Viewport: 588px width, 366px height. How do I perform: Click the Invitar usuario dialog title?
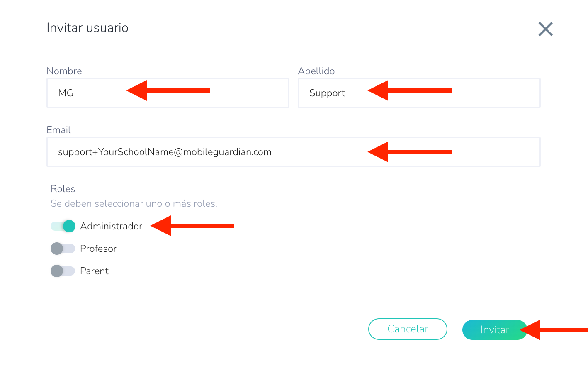click(87, 28)
